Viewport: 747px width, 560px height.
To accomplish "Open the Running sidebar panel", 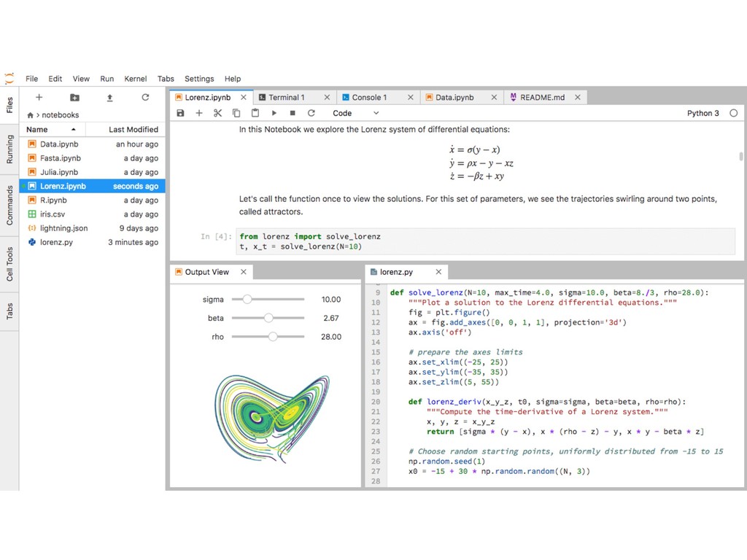I will (x=9, y=149).
